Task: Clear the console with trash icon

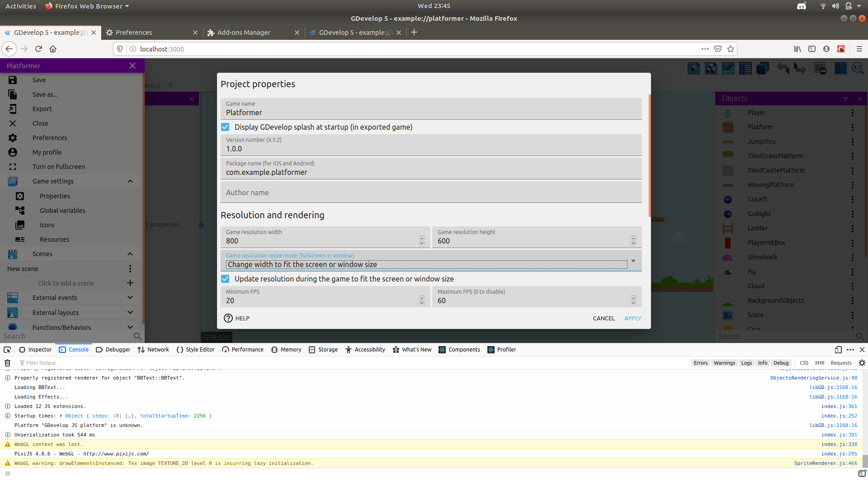Action: point(7,363)
